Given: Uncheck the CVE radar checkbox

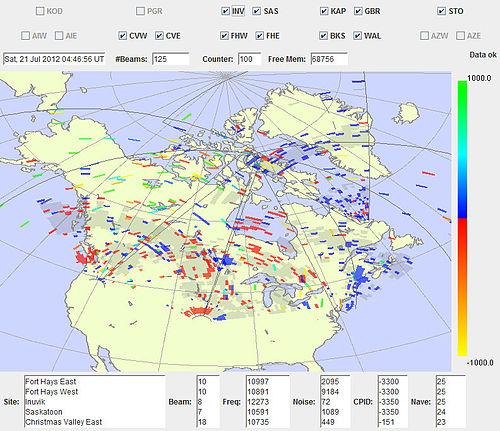Looking at the screenshot, I should [159, 36].
